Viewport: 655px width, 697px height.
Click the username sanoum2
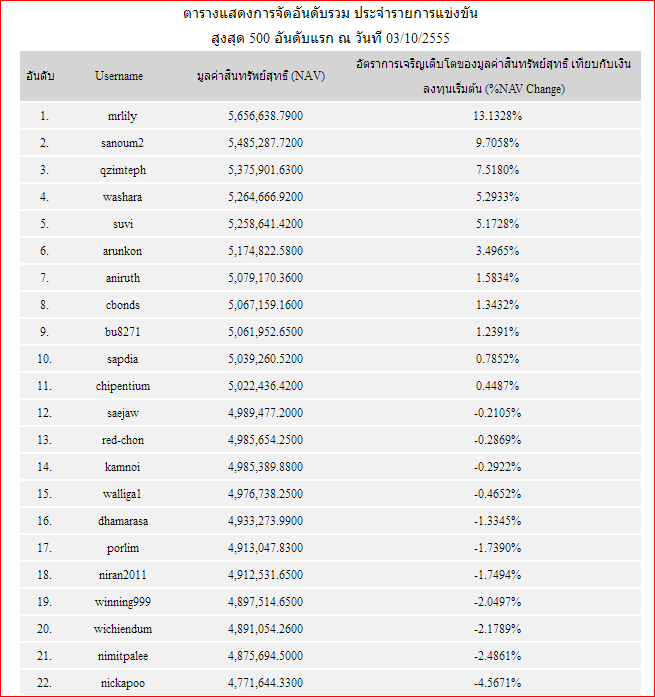coord(122,143)
